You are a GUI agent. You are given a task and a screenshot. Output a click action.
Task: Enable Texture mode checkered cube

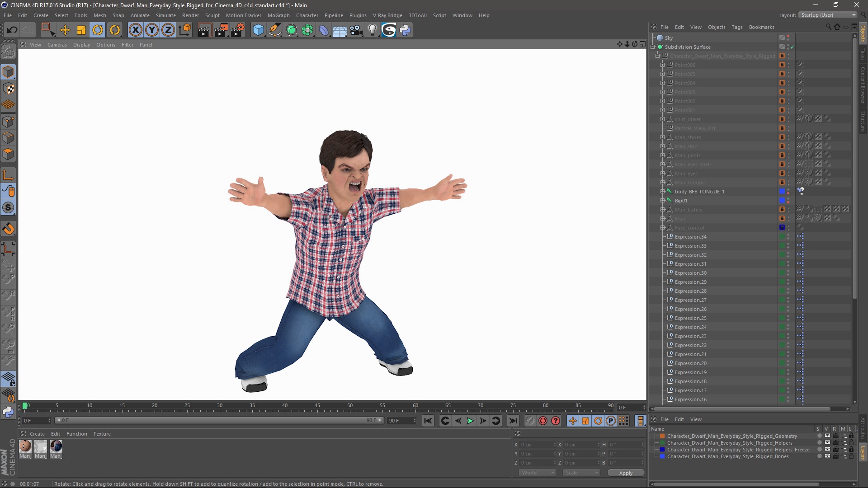(8, 89)
